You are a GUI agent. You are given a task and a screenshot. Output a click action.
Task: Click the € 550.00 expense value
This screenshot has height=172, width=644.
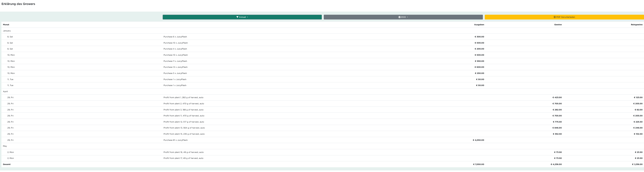click(x=479, y=61)
